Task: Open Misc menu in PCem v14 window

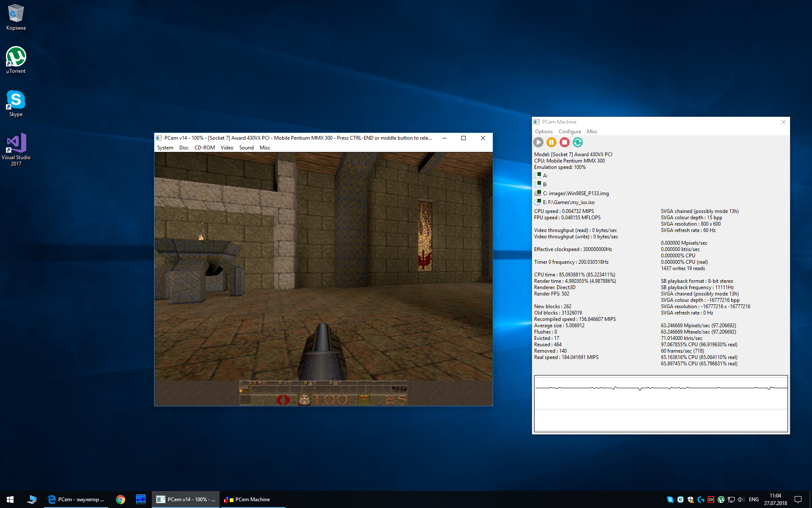Action: (265, 148)
